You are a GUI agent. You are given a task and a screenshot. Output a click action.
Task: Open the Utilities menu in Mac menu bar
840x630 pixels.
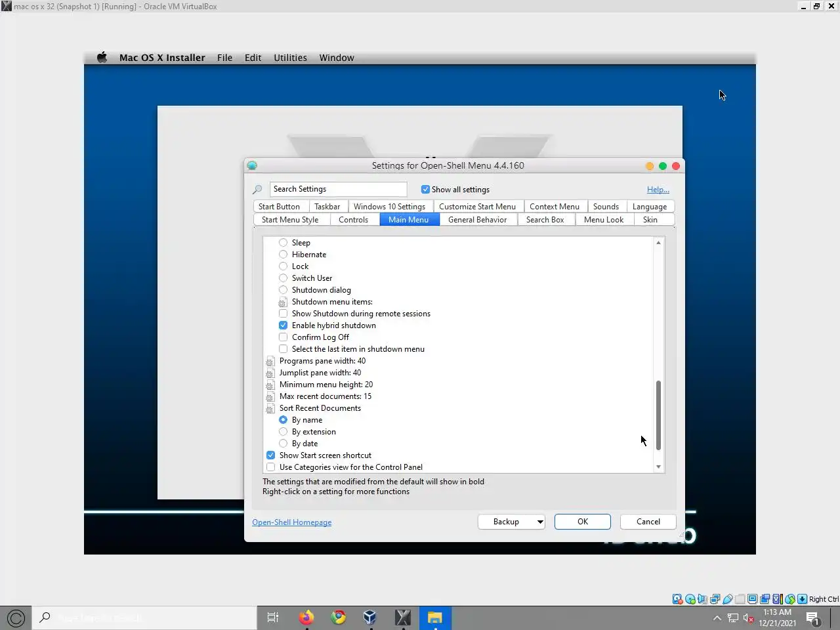[x=290, y=58]
